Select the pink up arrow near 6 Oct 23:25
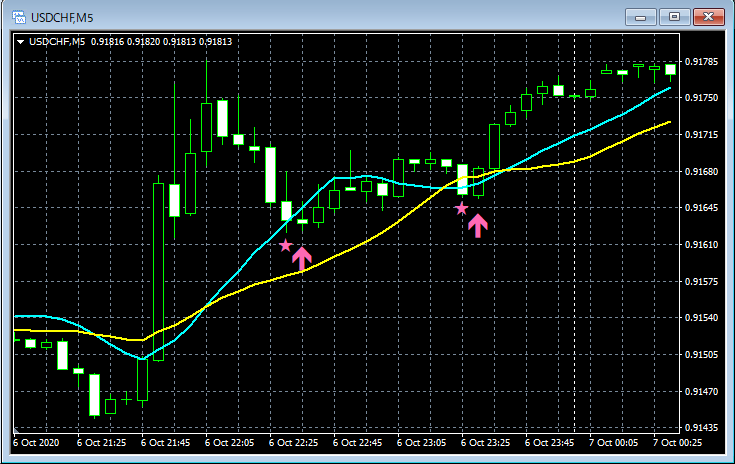 [478, 225]
